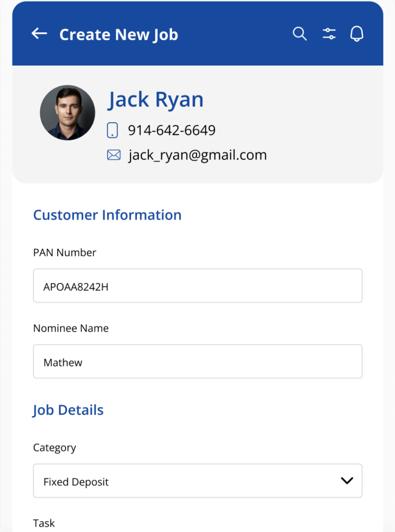This screenshot has height=532, width=395.
Task: Open search with the magnifier icon
Action: point(300,34)
